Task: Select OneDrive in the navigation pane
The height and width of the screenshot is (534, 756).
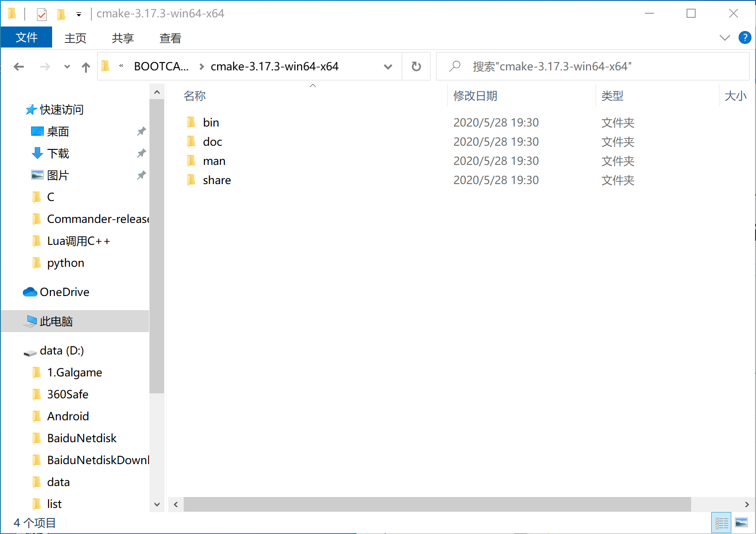Action: (x=64, y=292)
